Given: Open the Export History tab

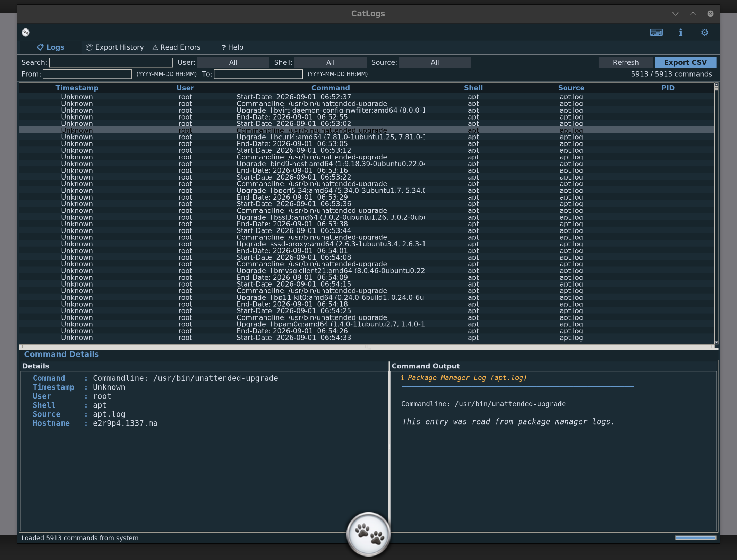Looking at the screenshot, I should [115, 47].
